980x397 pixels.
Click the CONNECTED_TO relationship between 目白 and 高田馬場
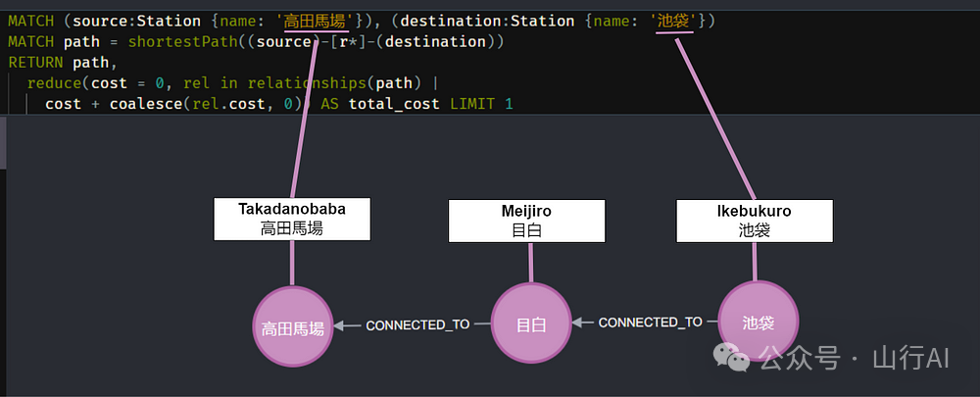click(417, 325)
